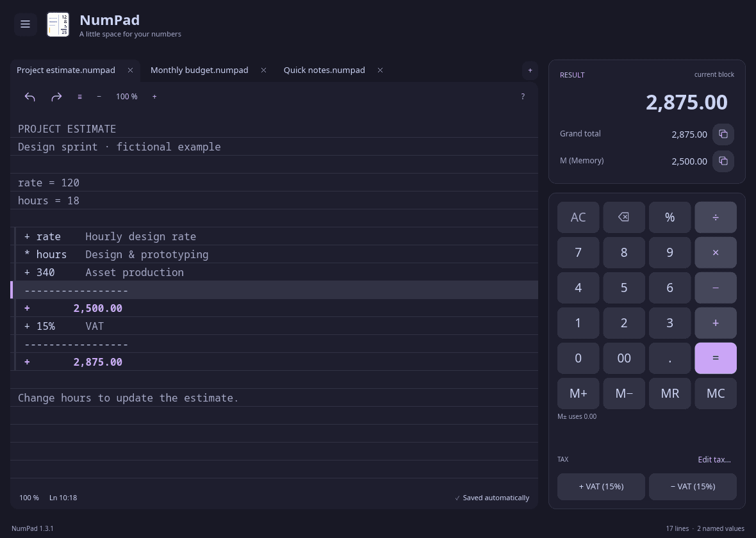Click the '+ 340 Asset production' line
This screenshot has height=538, width=756.
tap(274, 272)
